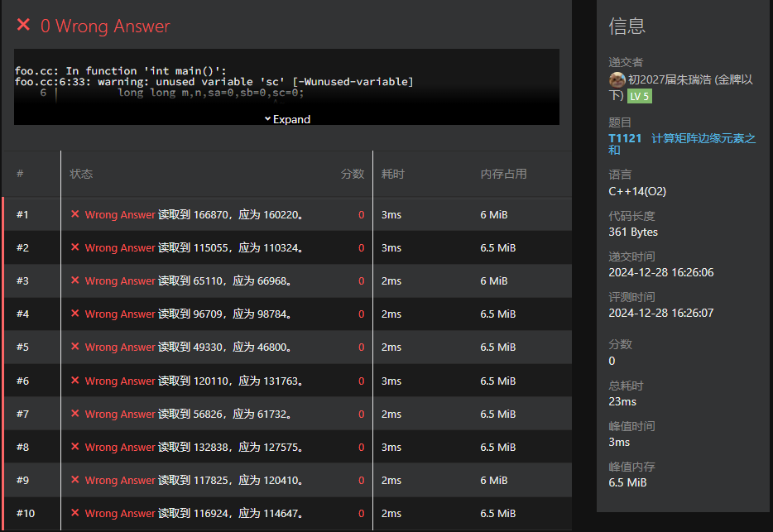Click the LV 5 level badge
The width and height of the screenshot is (773, 532).
[639, 96]
